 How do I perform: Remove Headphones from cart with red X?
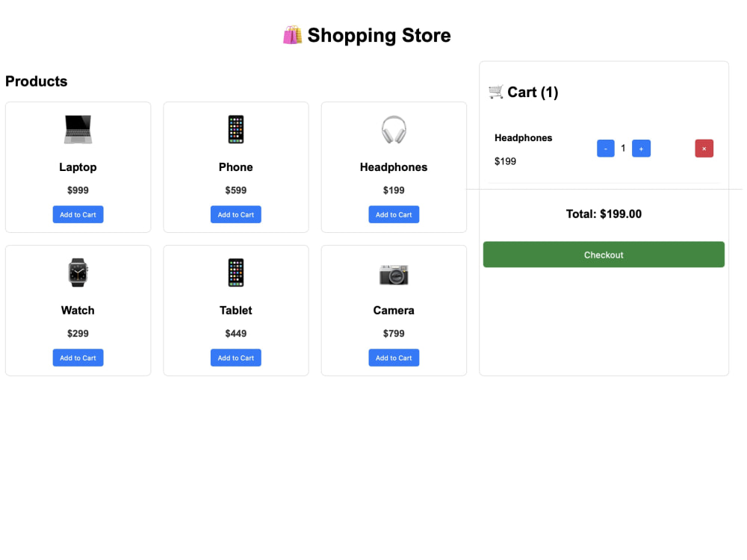click(704, 149)
